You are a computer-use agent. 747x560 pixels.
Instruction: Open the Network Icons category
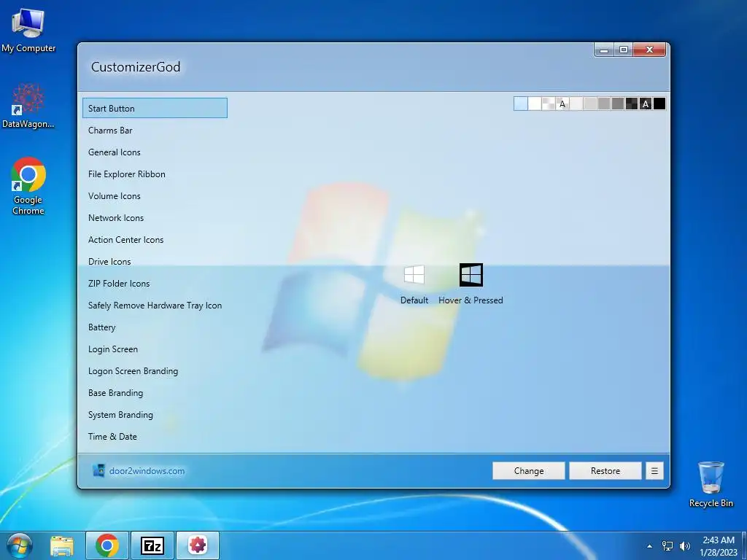pyautogui.click(x=155, y=217)
